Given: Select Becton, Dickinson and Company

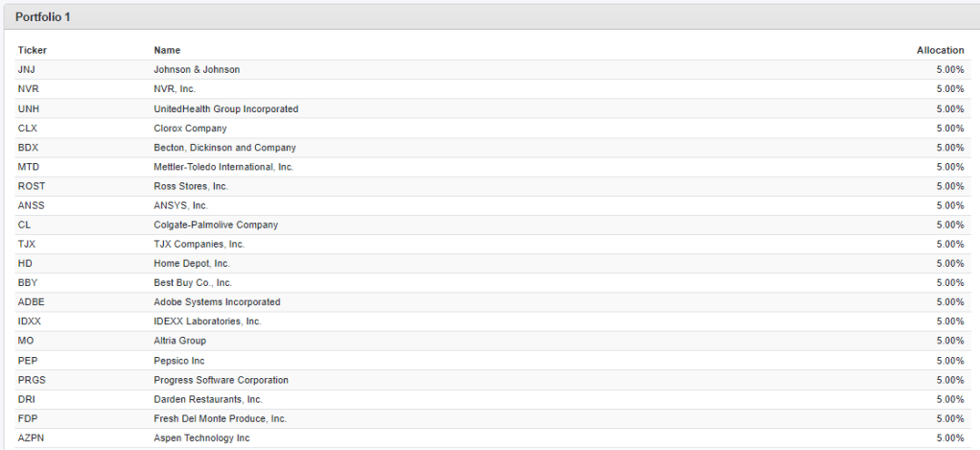Looking at the screenshot, I should (224, 148).
